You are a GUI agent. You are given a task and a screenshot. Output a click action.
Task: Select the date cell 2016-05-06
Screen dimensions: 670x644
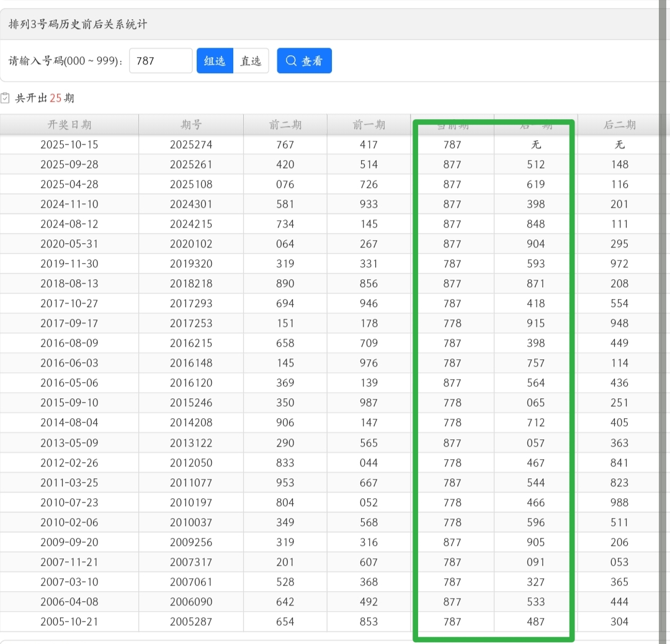[69, 383]
